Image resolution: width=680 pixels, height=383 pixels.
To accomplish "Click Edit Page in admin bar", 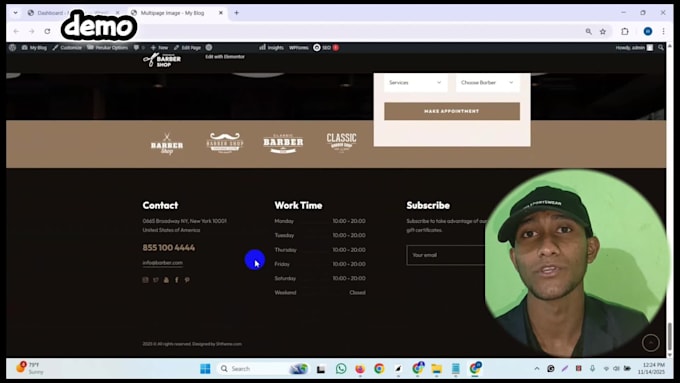I will point(187,48).
